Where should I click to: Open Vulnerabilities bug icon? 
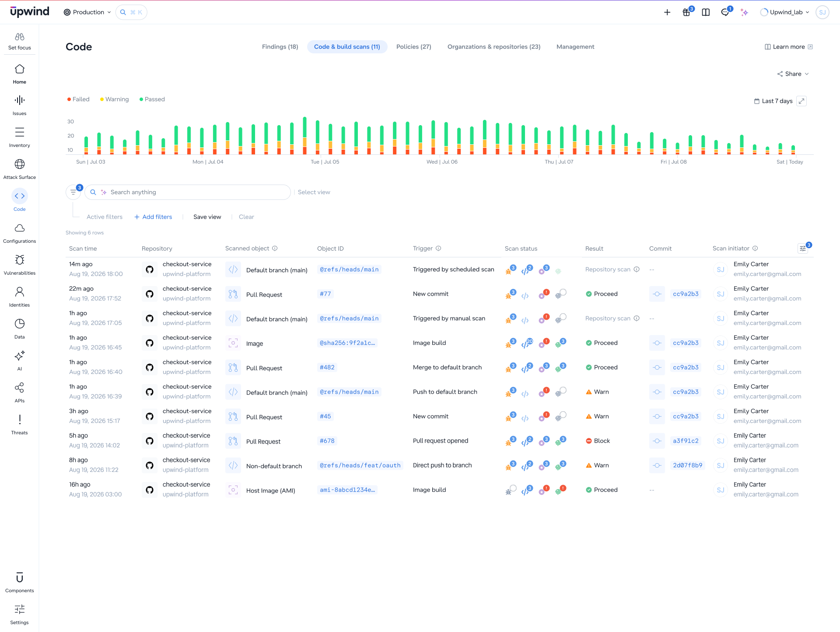pyautogui.click(x=19, y=260)
